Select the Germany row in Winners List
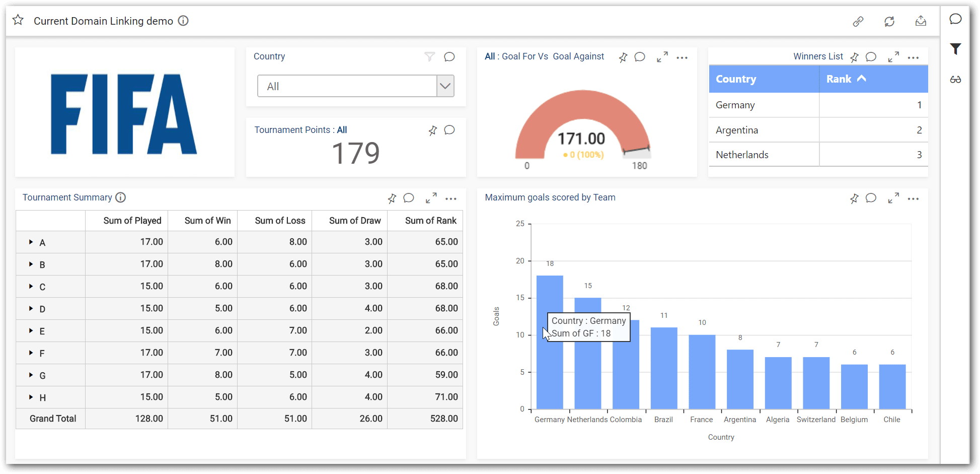Screen dimensions: 980x474 coord(818,105)
